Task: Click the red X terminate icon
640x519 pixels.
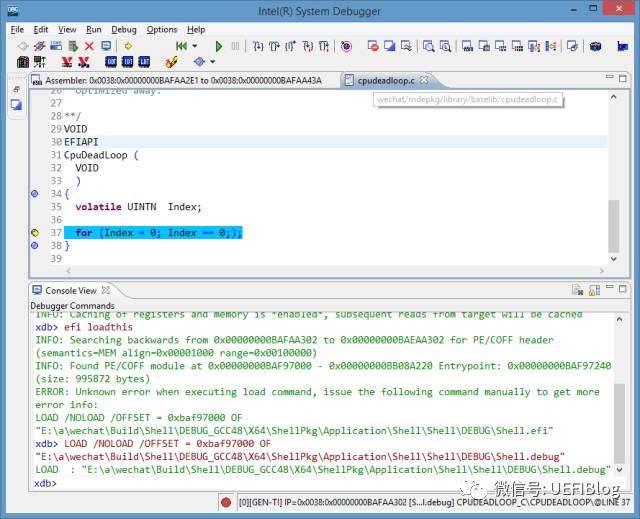Action: [x=89, y=46]
